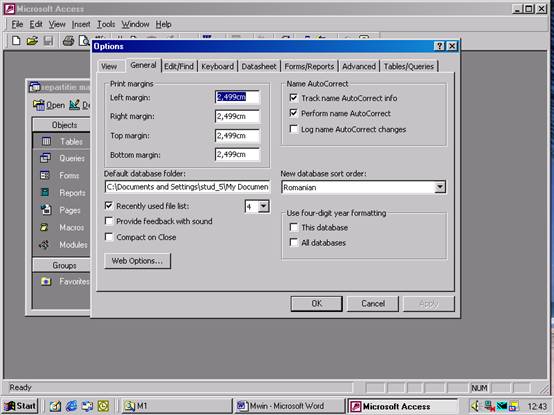Toggle Perform name AutoCorrect checkbox
Image resolution: width=554 pixels, height=415 pixels.
(293, 113)
